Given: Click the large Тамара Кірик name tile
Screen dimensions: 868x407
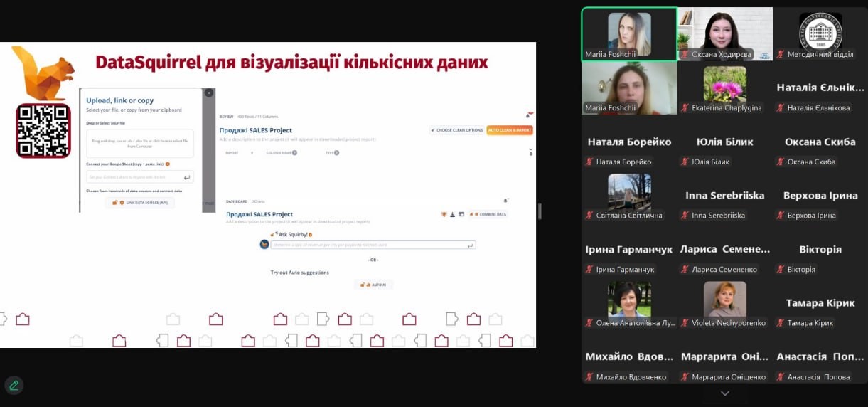Looking at the screenshot, I should click(x=820, y=302).
